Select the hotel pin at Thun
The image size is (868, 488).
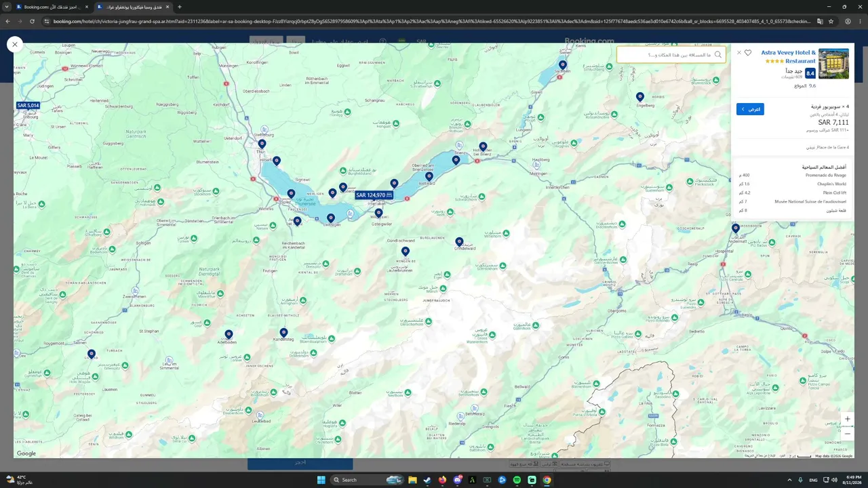(x=262, y=144)
